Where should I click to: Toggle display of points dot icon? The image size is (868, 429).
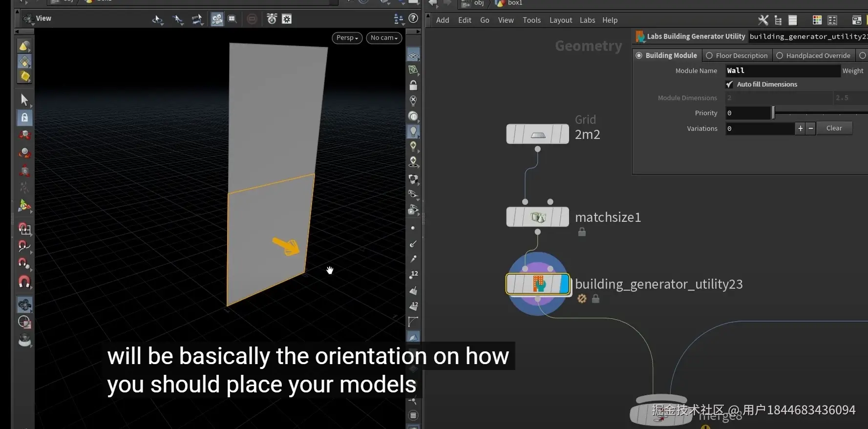[x=413, y=228]
